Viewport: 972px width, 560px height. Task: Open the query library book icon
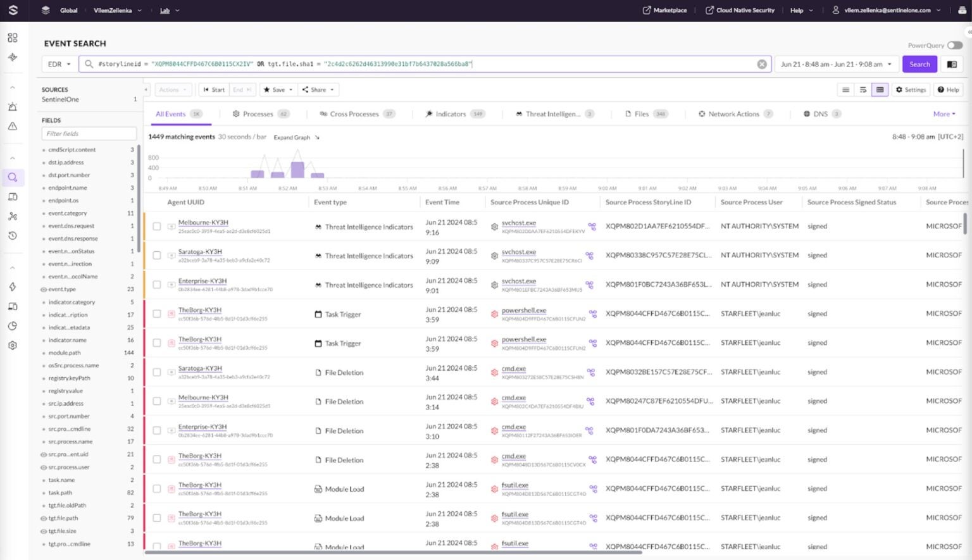click(952, 64)
